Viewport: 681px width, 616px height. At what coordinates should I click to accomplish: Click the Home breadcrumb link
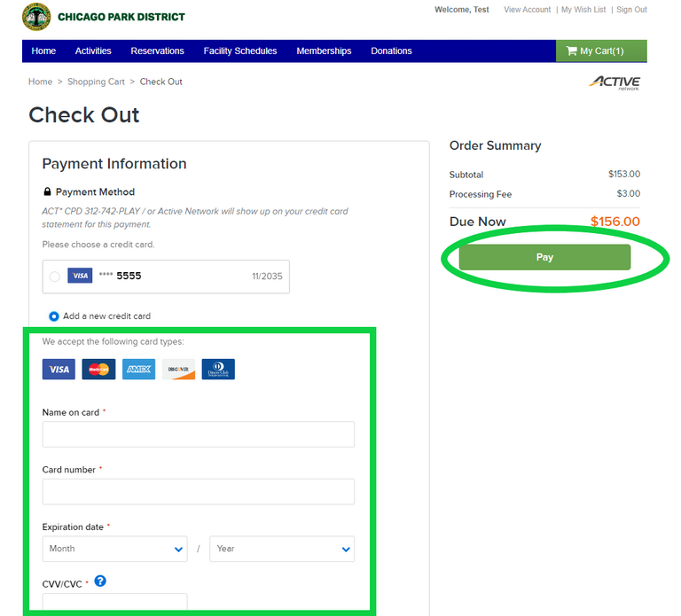[x=41, y=82]
